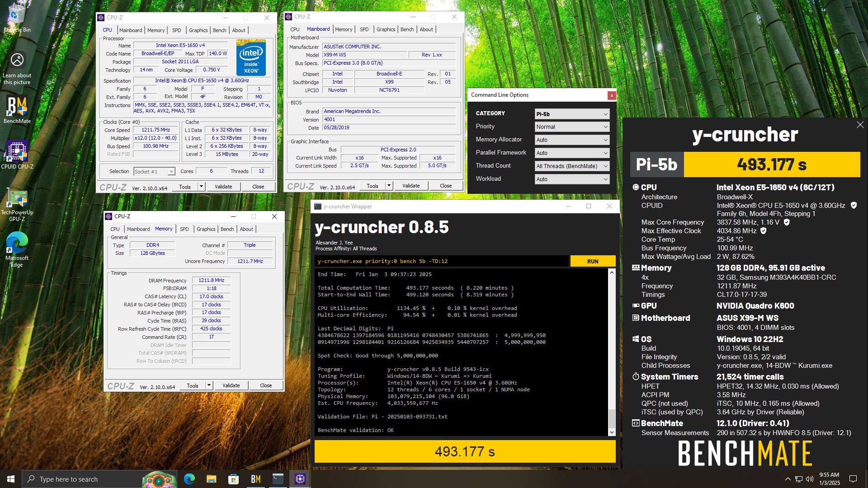Close the BenchMate result panel
This screenshot has width=868, height=488.
coord(860,125)
